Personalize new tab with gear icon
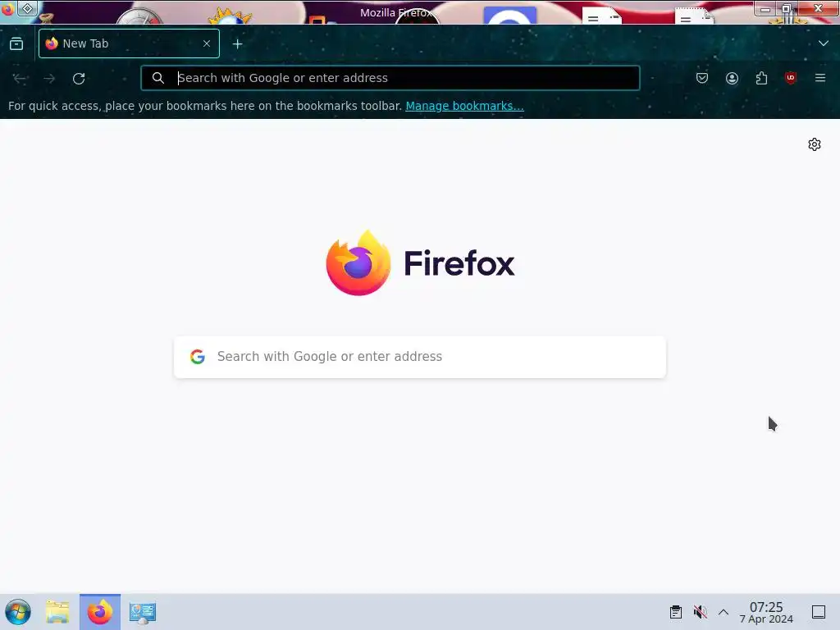Screen dimensions: 840x630 (815, 144)
